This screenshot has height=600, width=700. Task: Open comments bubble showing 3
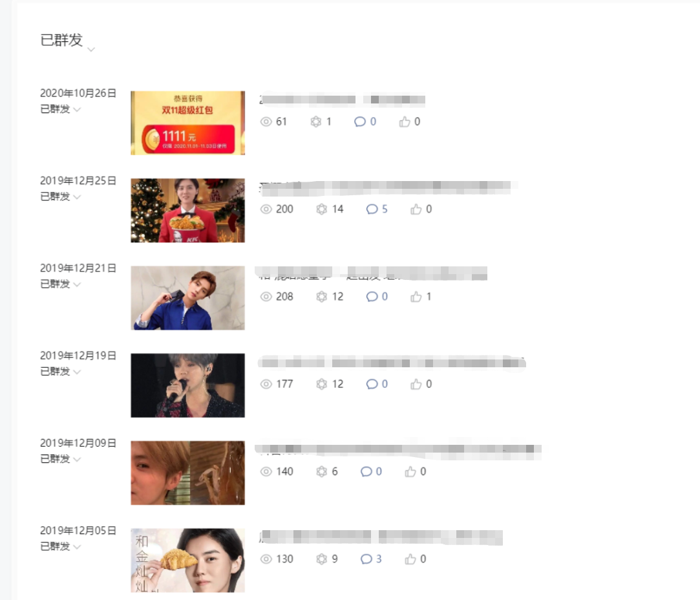click(366, 559)
